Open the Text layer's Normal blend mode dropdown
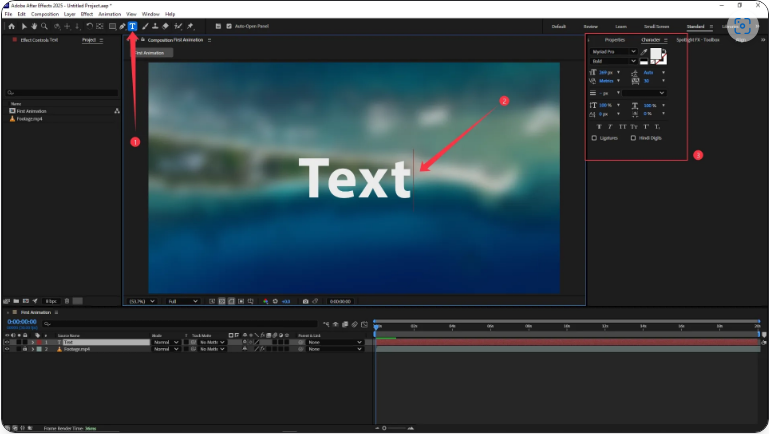 tap(166, 342)
